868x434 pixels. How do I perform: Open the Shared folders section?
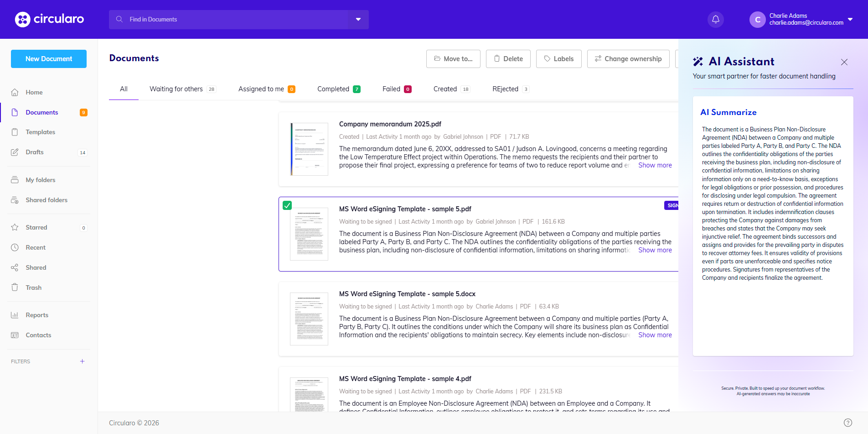(x=46, y=200)
